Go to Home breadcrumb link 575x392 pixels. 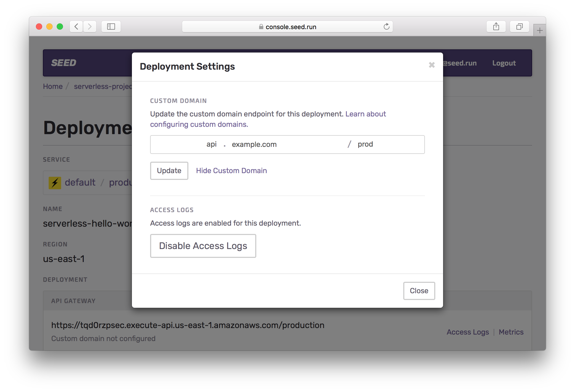click(53, 86)
